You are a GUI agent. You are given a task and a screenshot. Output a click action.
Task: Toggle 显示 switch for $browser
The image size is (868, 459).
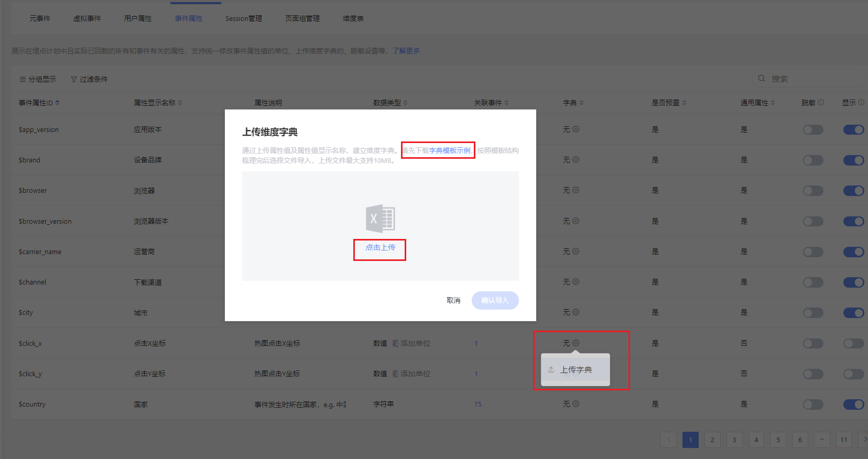click(853, 191)
